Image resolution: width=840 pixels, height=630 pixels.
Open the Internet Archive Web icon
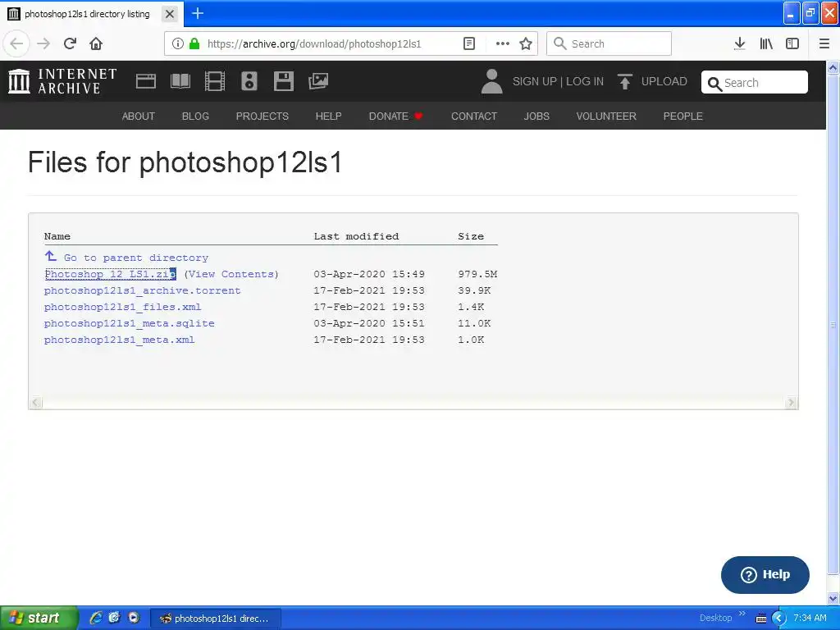(x=146, y=81)
